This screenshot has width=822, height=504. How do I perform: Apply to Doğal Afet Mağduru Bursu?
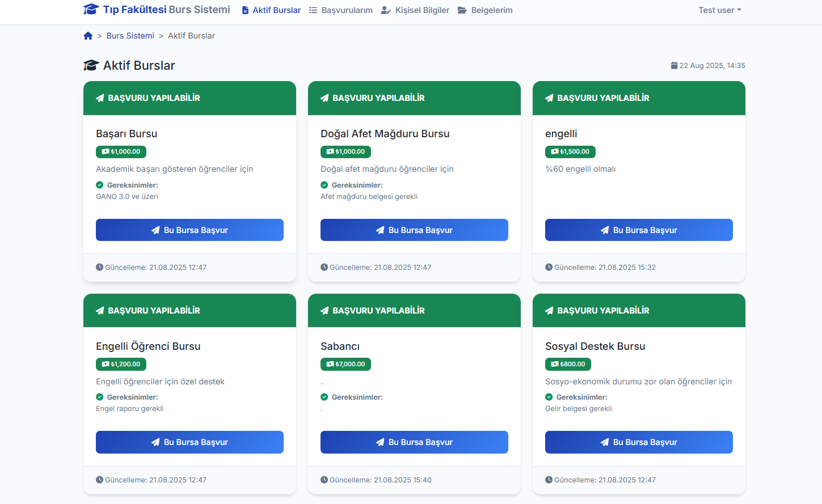[414, 230]
